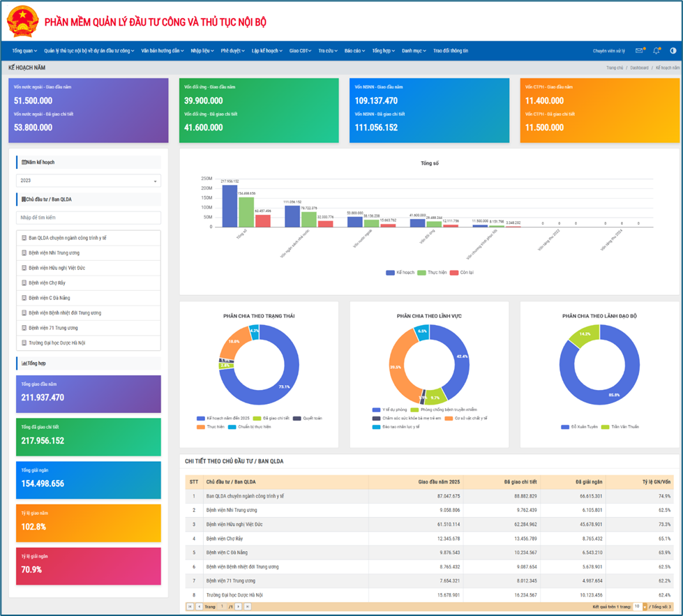Expand the Tổng quan menu

pos(24,51)
